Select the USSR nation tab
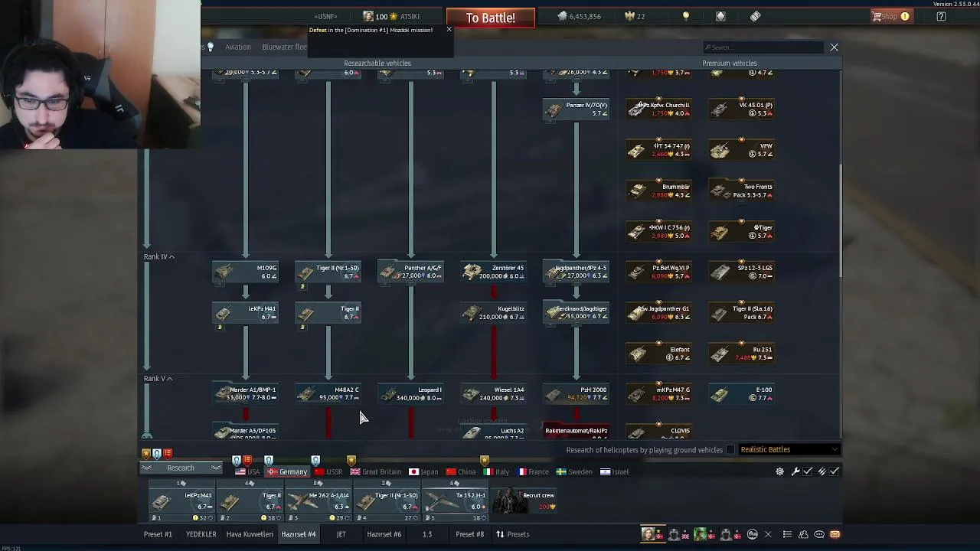Screen dimensions: 980x551 [x=328, y=472]
